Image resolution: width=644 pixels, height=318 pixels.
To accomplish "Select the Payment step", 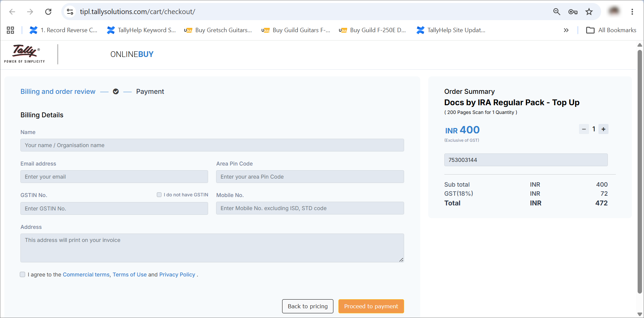I will click(150, 91).
